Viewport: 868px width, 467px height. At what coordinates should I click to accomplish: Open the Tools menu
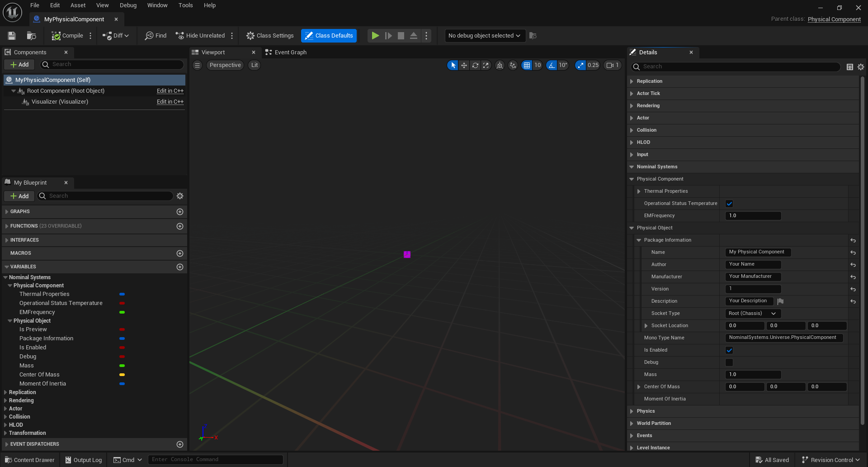tap(185, 5)
